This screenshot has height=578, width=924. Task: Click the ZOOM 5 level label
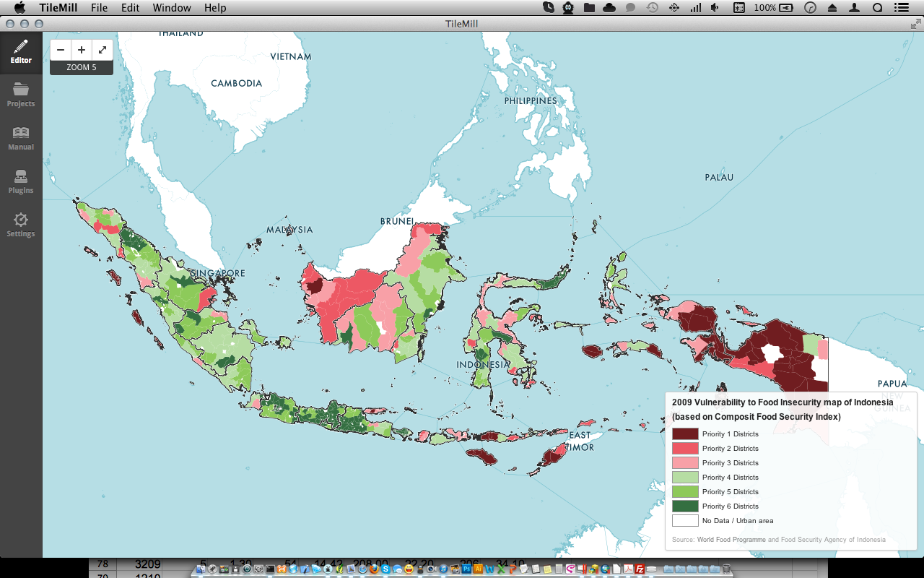(82, 67)
